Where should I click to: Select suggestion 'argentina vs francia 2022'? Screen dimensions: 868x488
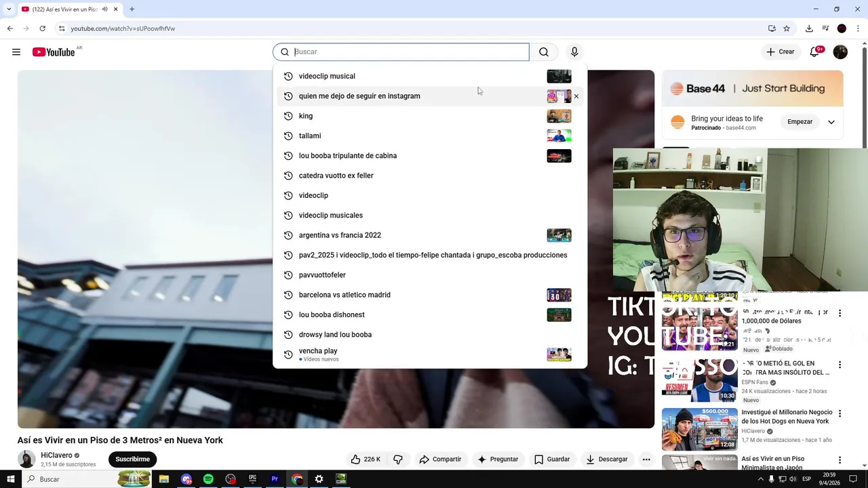(x=430, y=235)
